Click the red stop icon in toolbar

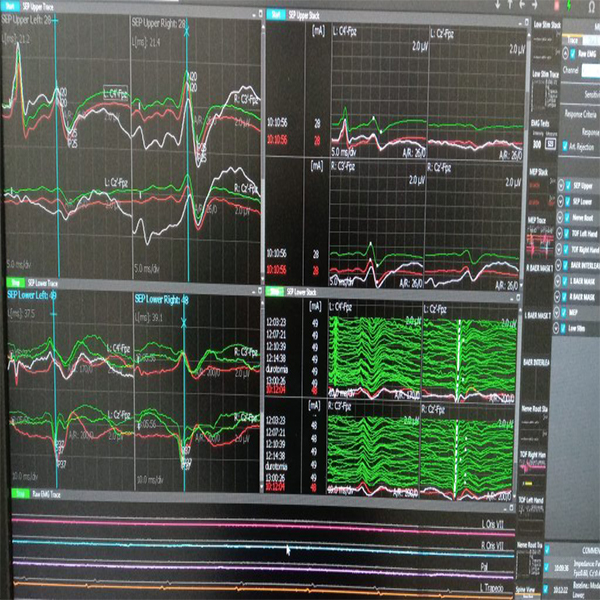pyautogui.click(x=556, y=5)
